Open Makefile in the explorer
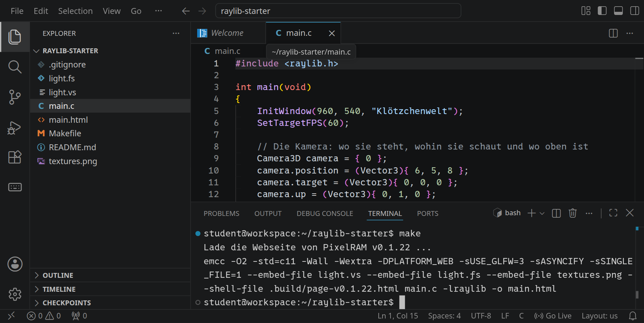 point(110,134)
